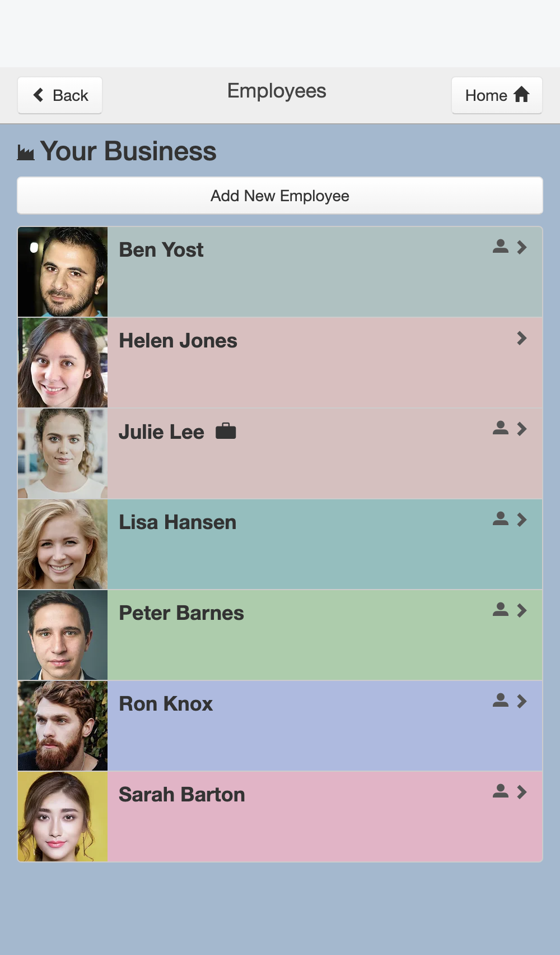The height and width of the screenshot is (955, 560).
Task: Open Helen Jones via her chevron arrow
Action: (x=522, y=338)
